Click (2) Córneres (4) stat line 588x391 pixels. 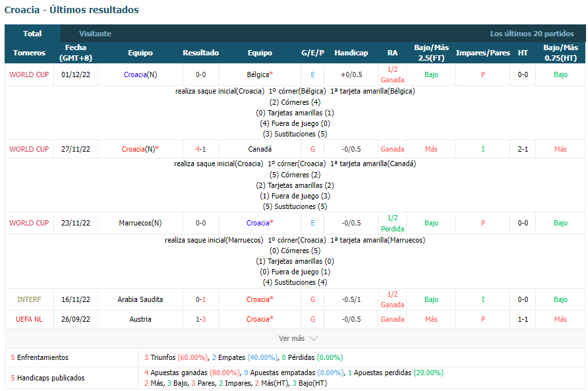[x=295, y=102]
